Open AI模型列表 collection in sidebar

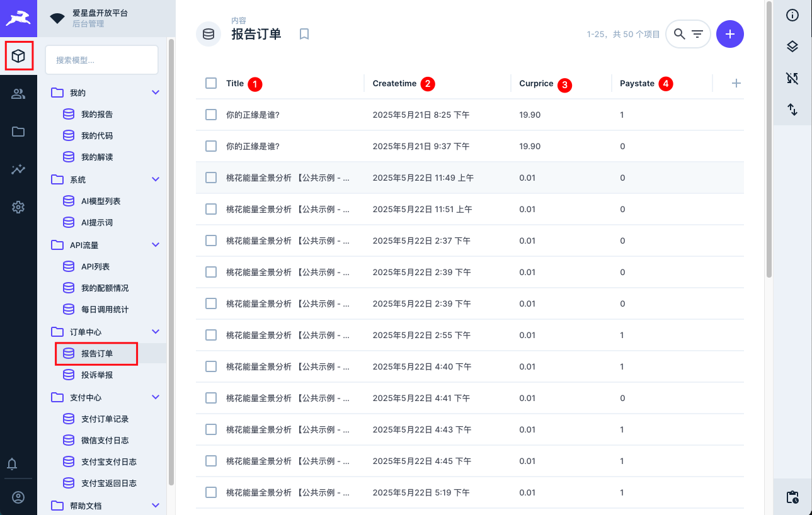point(100,201)
